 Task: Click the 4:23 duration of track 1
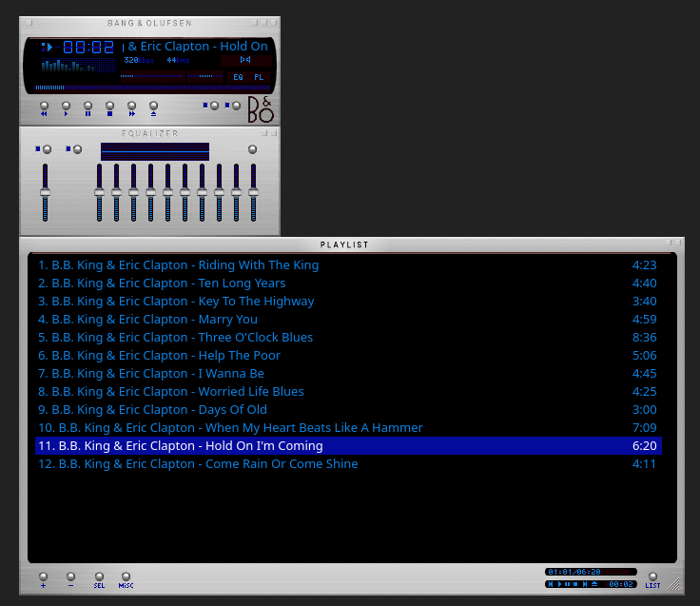pos(644,265)
